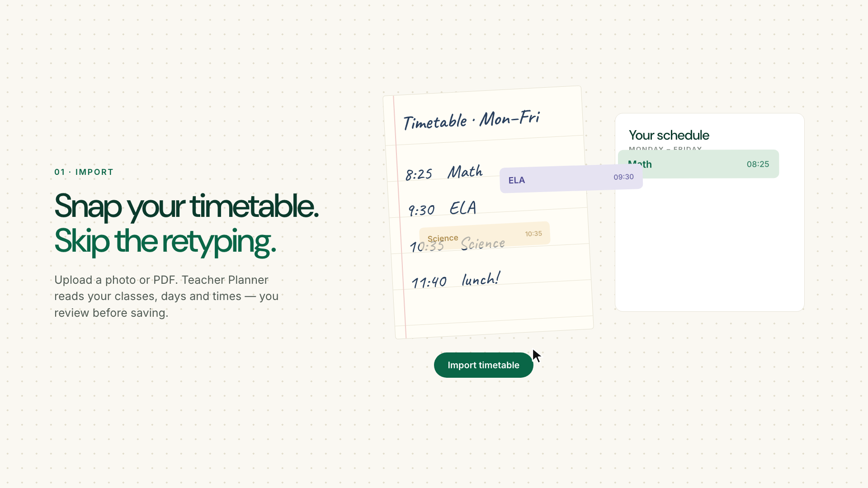This screenshot has width=868, height=488.
Task: Click the "Your schedule" heading
Action: [669, 135]
